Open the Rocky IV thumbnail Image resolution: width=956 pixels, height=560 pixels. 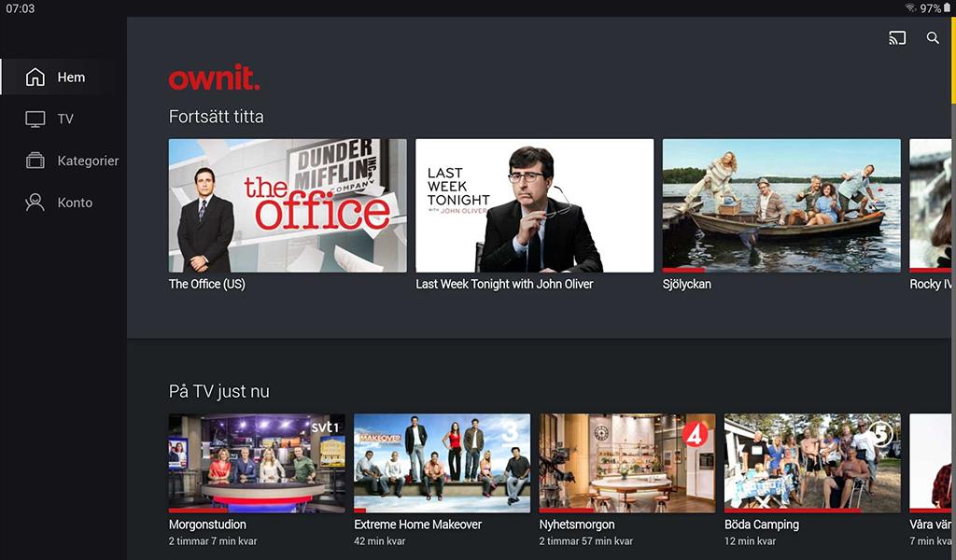coord(931,205)
